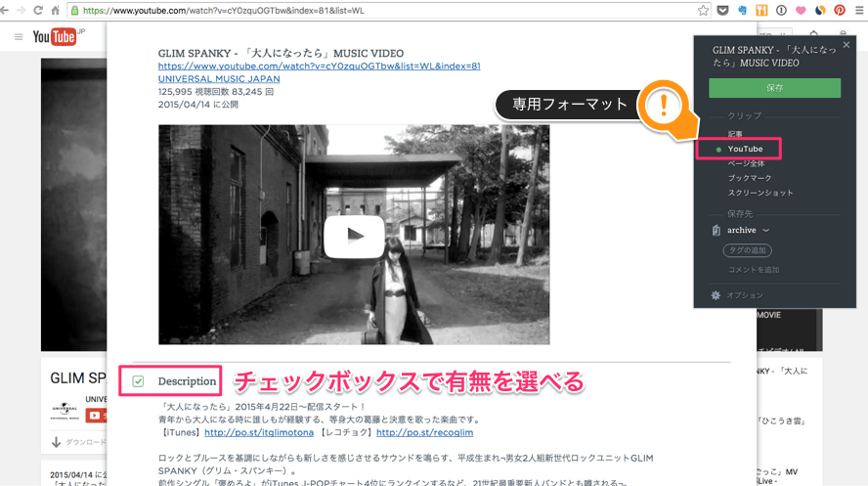Viewport: 868px width, 486px height.
Task: Go to the browser home icon
Action: tap(56, 10)
